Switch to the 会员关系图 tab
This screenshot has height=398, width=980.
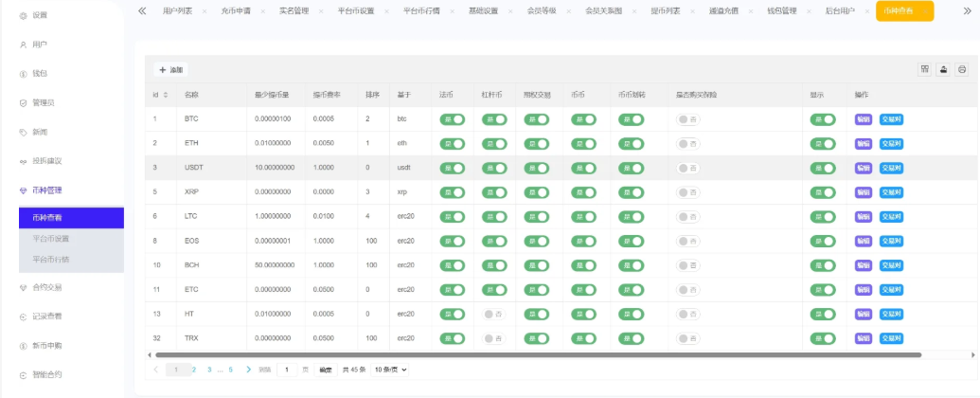click(602, 11)
